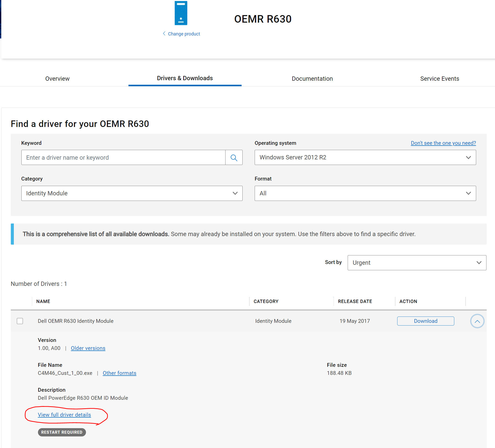The image size is (495, 448).
Task: Click the RELEASE DATE column header
Action: 355,301
